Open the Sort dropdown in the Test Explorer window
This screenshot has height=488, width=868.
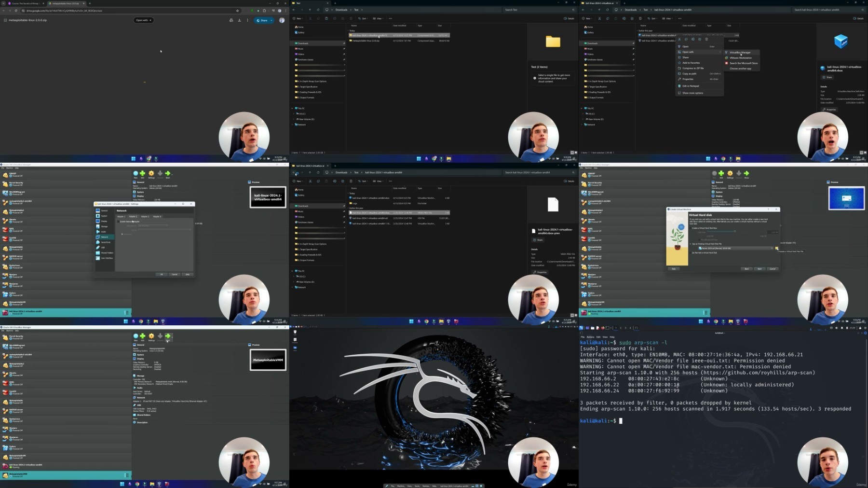[363, 18]
